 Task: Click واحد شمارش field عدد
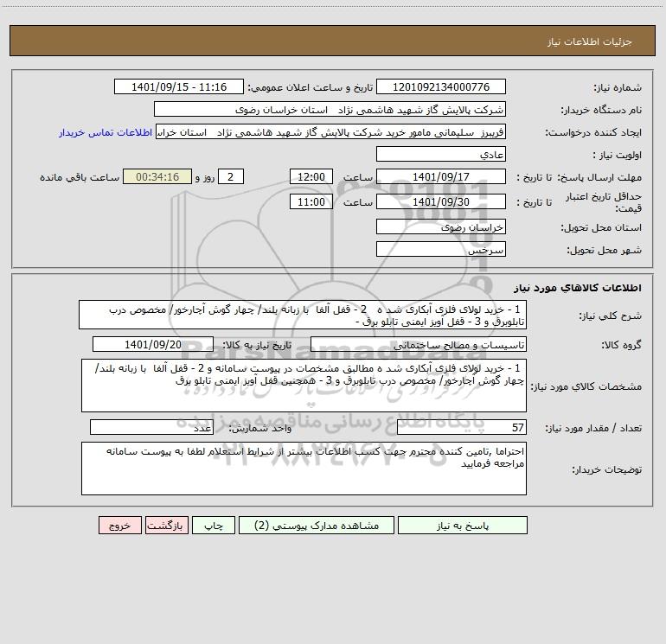pyautogui.click(x=151, y=427)
